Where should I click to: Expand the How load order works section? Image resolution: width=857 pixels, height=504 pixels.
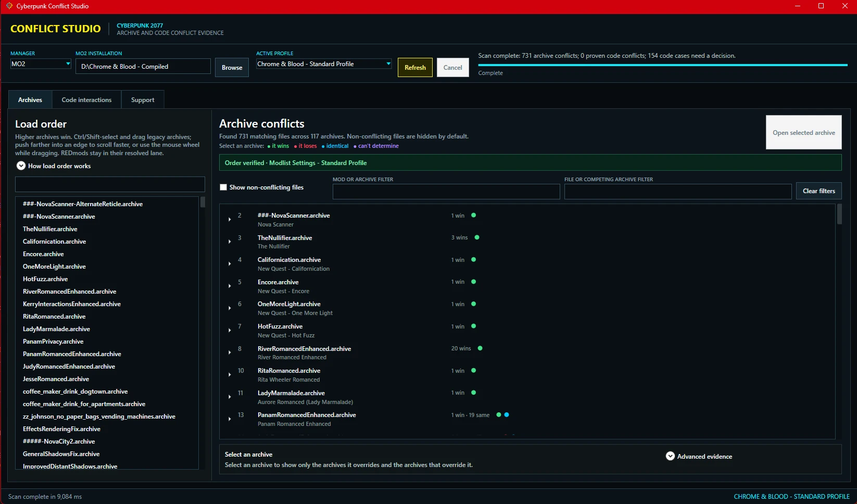point(21,166)
